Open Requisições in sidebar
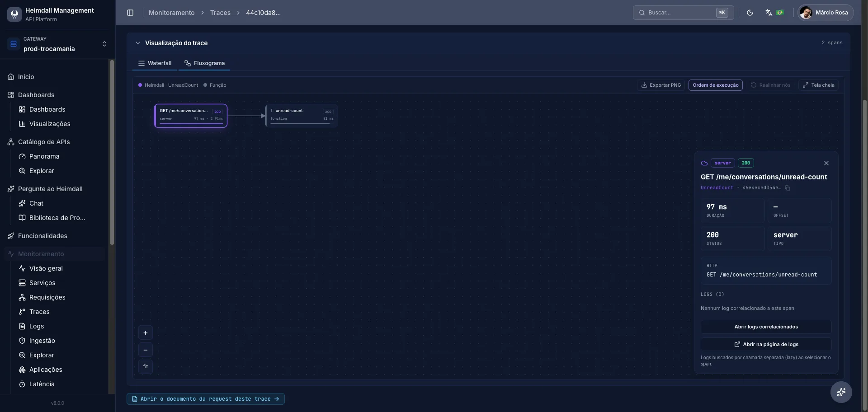The width and height of the screenshot is (868, 412). pos(59,297)
